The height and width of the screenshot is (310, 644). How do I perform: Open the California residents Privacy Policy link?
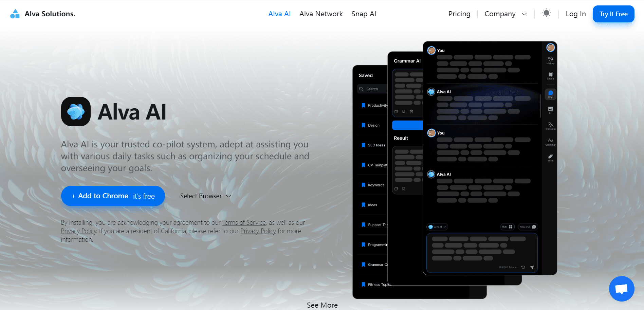[258, 231]
